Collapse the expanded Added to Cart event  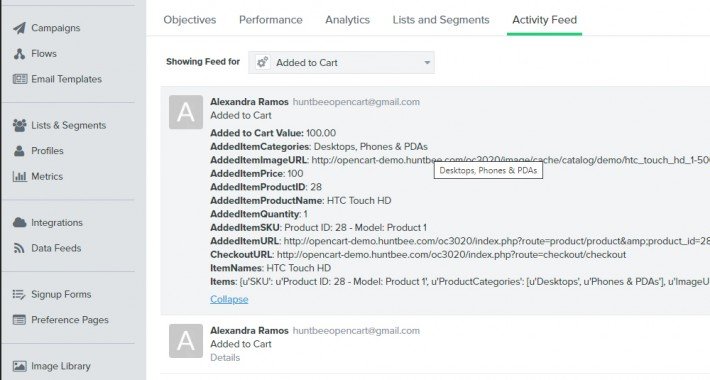tap(229, 299)
